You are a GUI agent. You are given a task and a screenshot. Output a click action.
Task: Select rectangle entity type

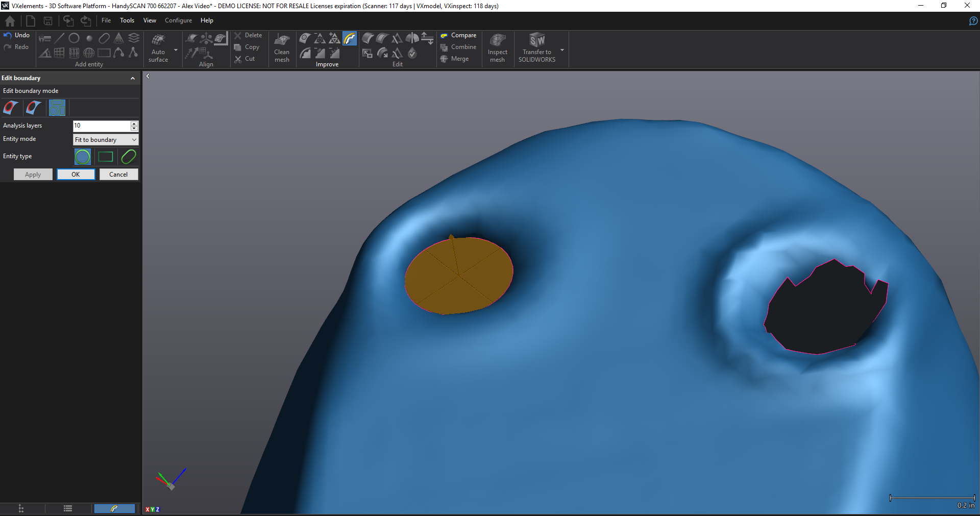(x=106, y=157)
